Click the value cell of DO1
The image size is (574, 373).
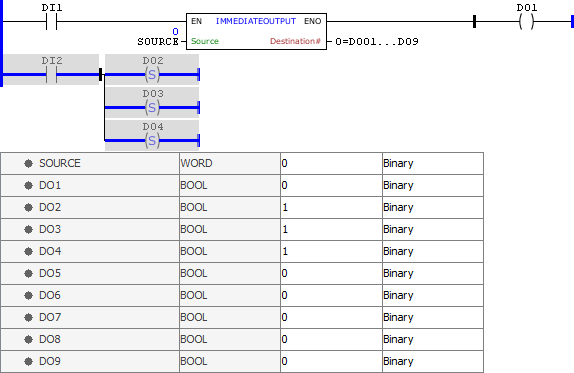(331, 185)
